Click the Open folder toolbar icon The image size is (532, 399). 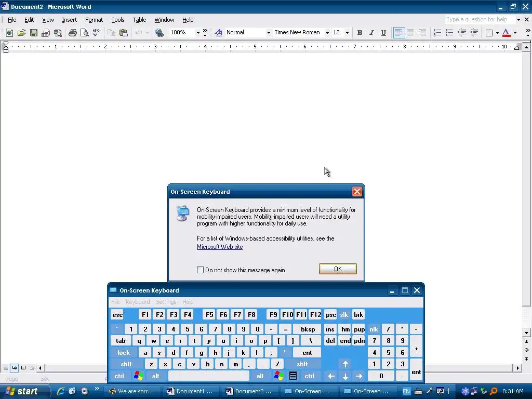22,33
